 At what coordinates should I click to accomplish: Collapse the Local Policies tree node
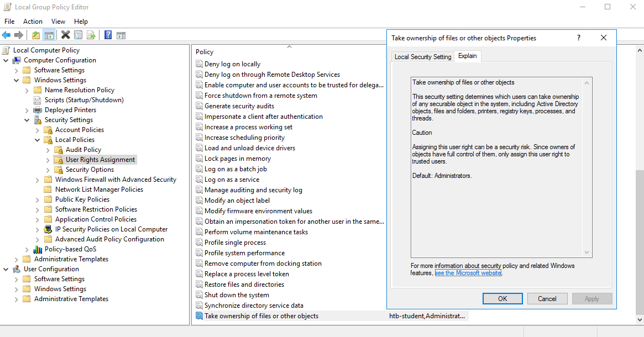[x=38, y=140]
